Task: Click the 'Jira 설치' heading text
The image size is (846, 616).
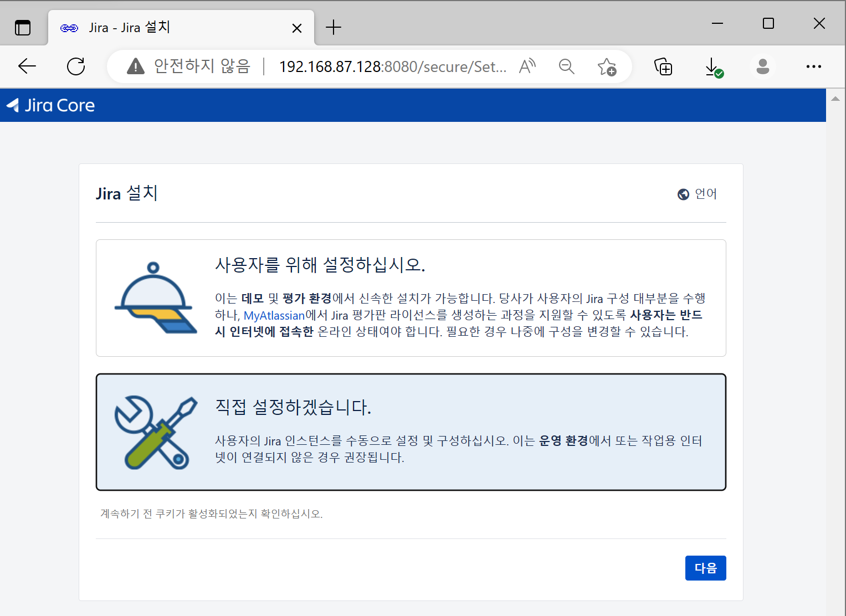Action: coord(127,193)
